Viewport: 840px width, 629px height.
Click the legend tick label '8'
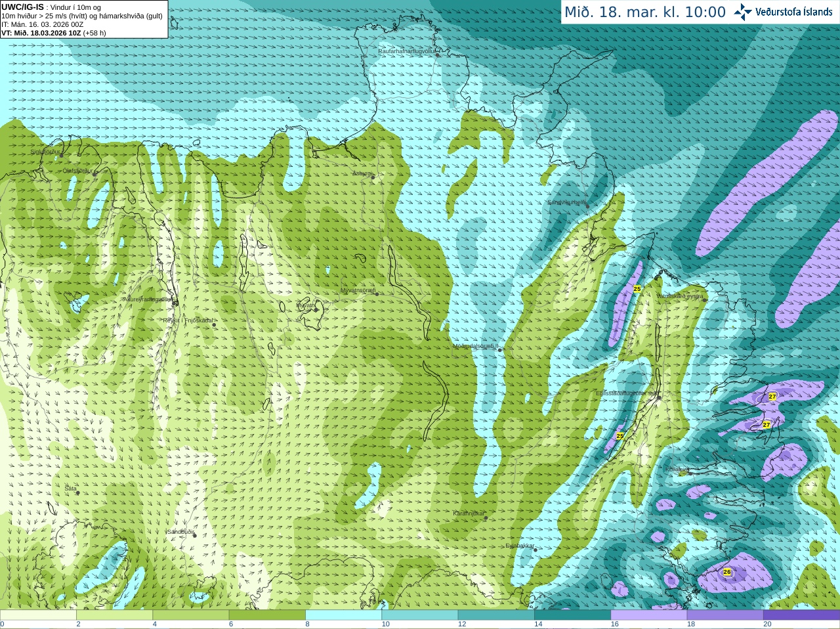tap(307, 624)
